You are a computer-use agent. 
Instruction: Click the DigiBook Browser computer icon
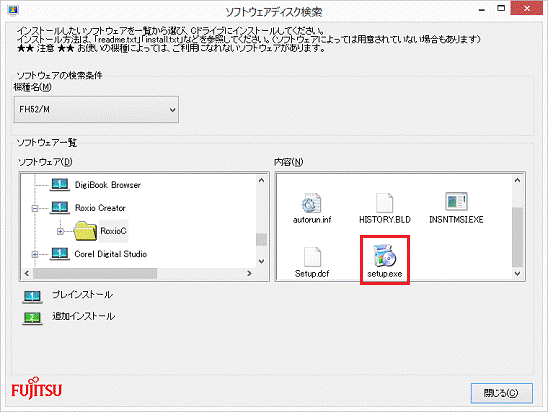pyautogui.click(x=60, y=185)
